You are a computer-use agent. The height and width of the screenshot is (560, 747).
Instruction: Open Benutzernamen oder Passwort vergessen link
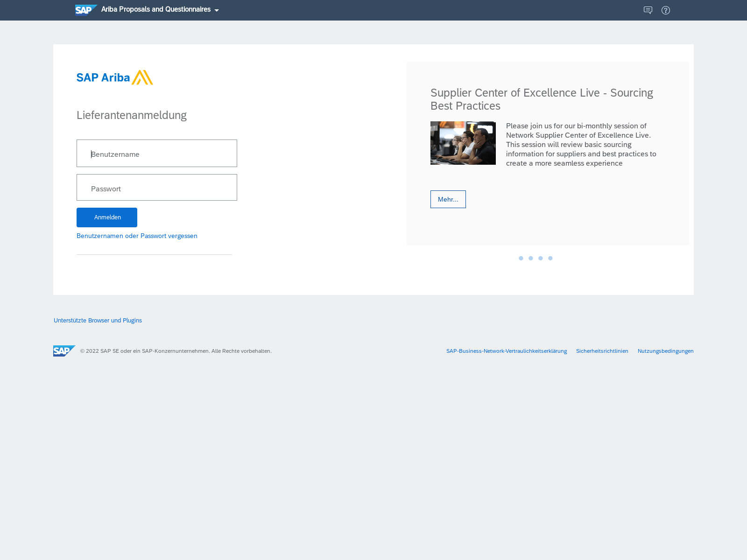[x=137, y=236]
